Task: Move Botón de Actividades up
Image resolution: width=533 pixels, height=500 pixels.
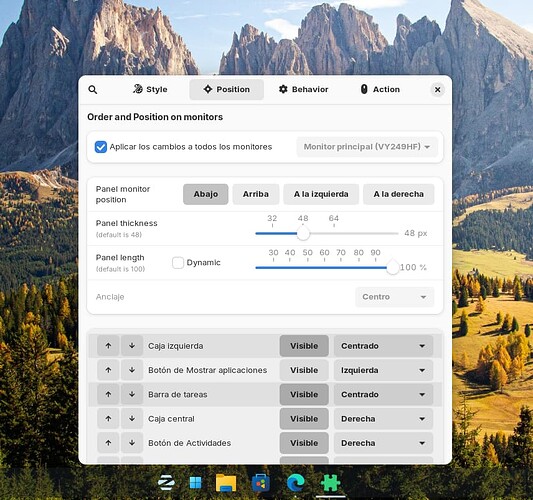Action: pyautogui.click(x=108, y=443)
